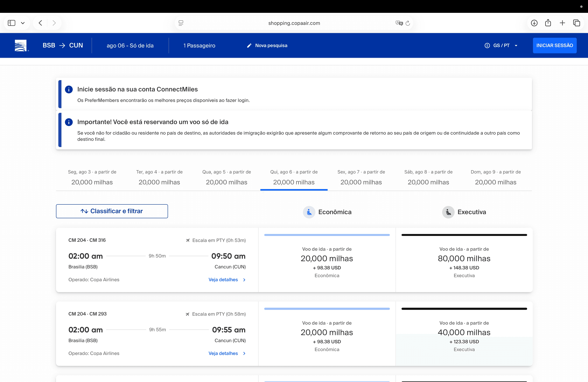Click the chevron beside Veja detalhes for CM 316
This screenshot has height=382, width=588.
[244, 280]
